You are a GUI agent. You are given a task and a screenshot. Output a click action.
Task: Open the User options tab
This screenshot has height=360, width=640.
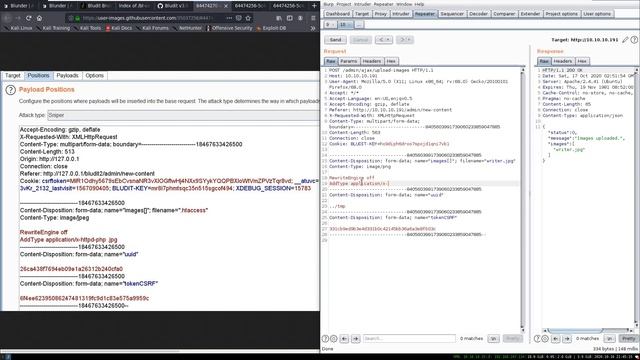(597, 14)
